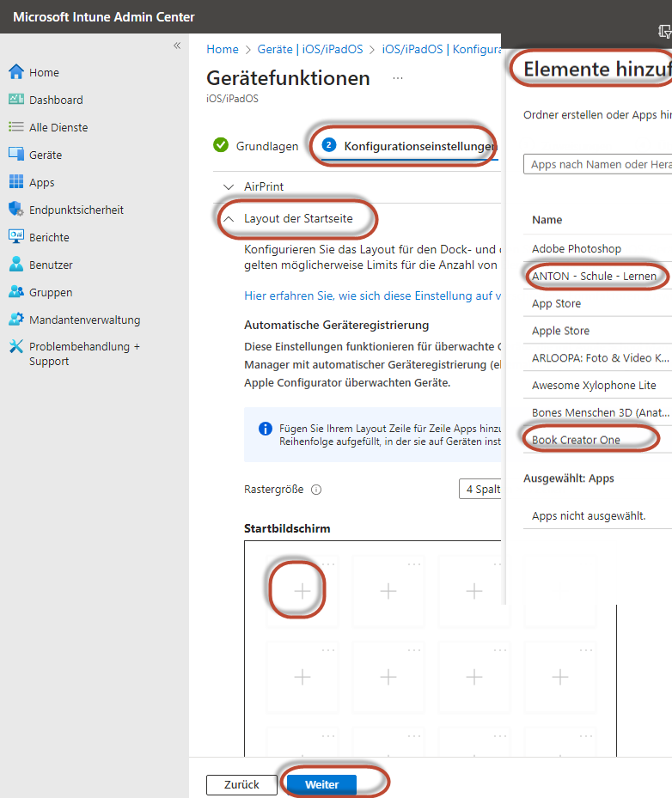Collapse Layout der Startseite section
The image size is (672, 798).
tap(228, 219)
